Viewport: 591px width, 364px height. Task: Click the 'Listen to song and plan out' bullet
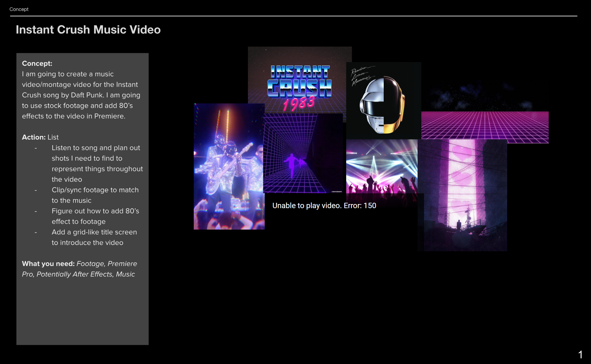coord(96,148)
